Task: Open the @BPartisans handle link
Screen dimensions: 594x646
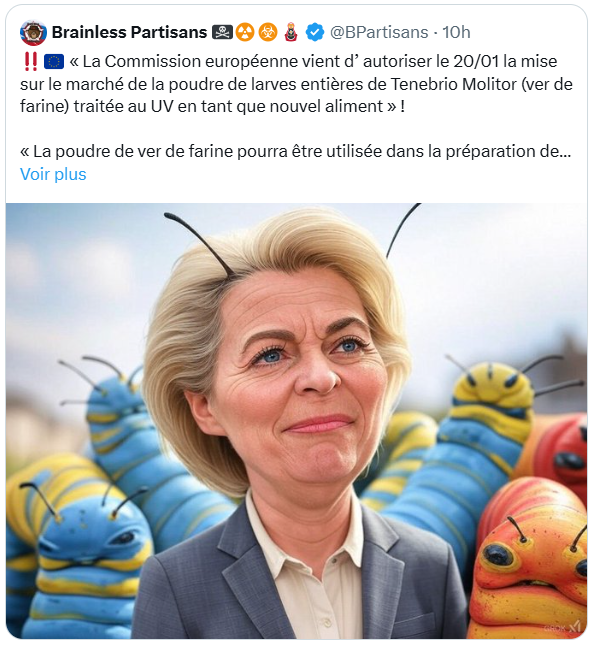Action: point(379,32)
